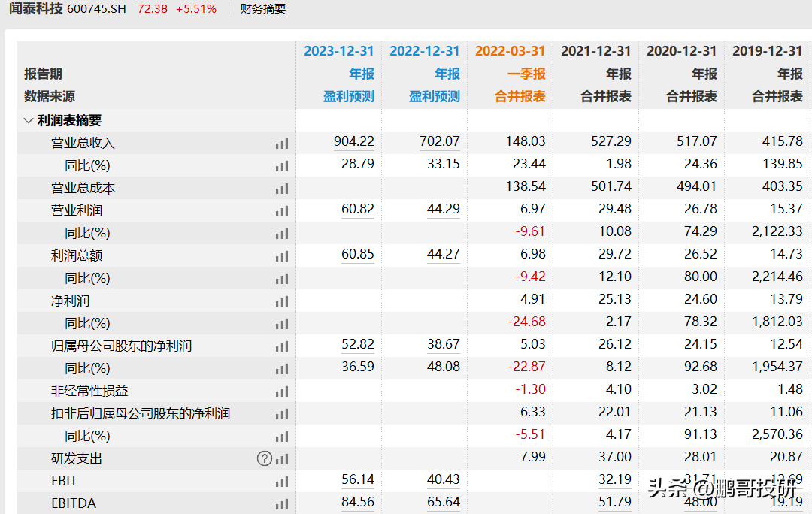Click stock name 闻泰科技 600745.SH
This screenshot has height=514, width=812.
(x=68, y=9)
